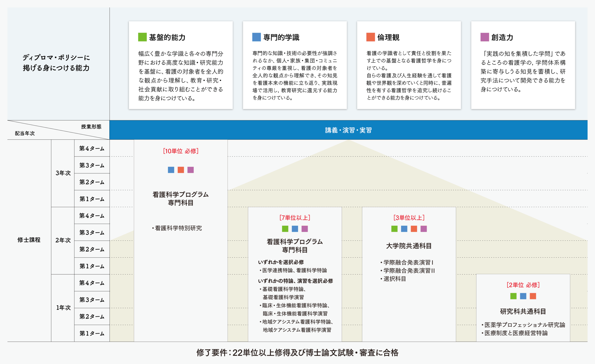Click the 講義・演習・実習 header bar

point(348,130)
